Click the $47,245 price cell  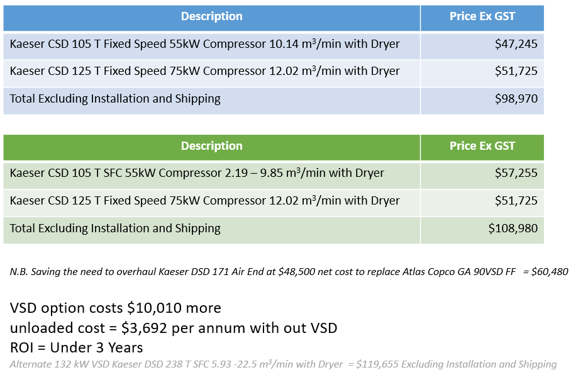(x=516, y=45)
